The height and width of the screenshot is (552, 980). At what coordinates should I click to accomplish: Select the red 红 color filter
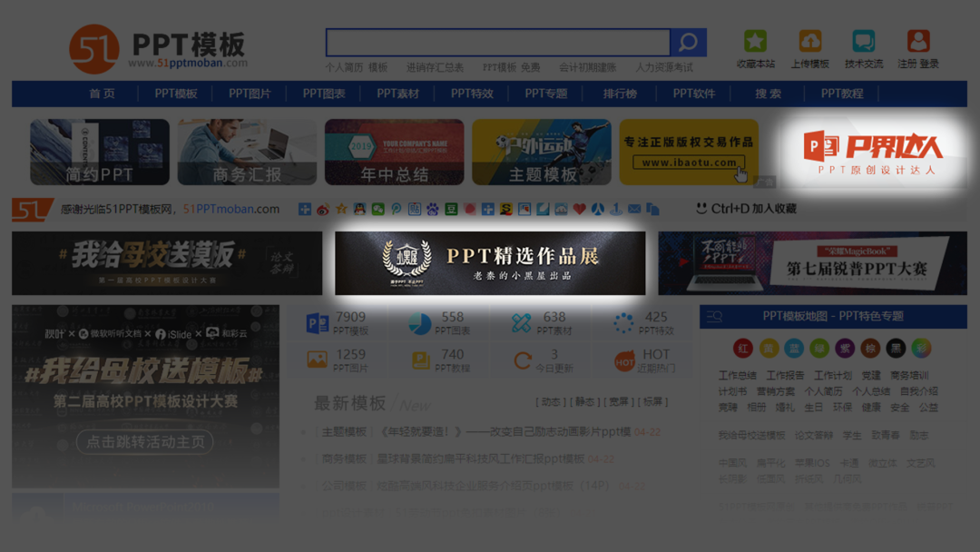(x=742, y=349)
